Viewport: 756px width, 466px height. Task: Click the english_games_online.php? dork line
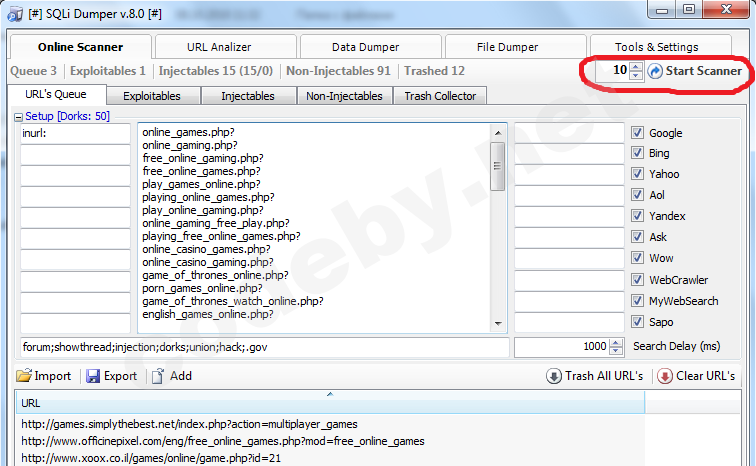coord(208,314)
